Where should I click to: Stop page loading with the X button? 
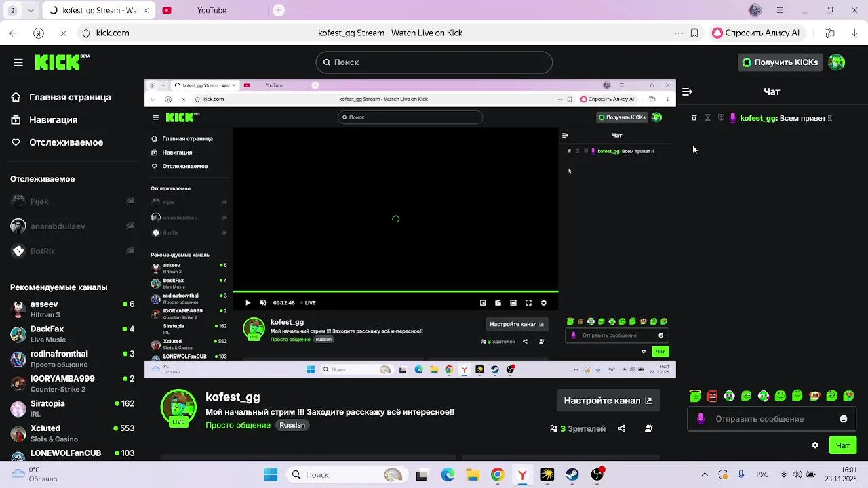[x=62, y=33]
